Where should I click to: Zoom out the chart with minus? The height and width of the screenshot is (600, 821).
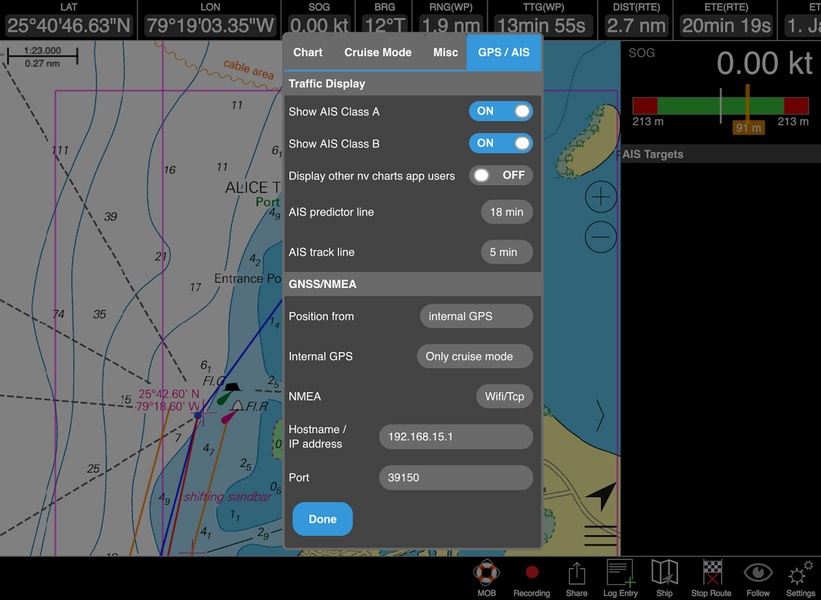point(601,237)
